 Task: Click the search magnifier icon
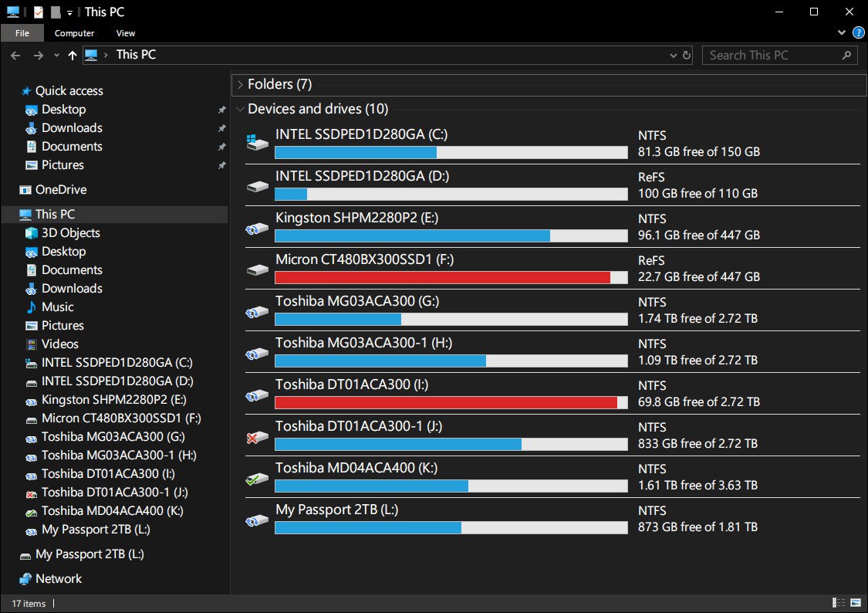click(846, 56)
